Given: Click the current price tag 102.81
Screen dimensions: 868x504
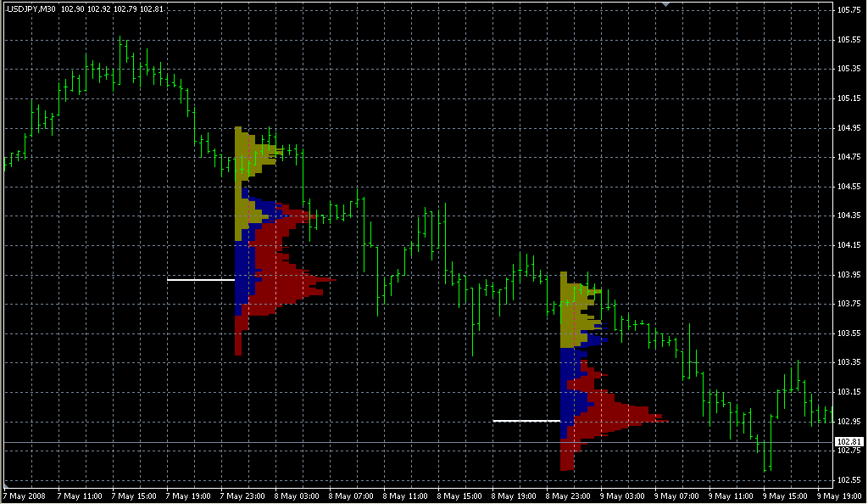Looking at the screenshot, I should pos(849,441).
